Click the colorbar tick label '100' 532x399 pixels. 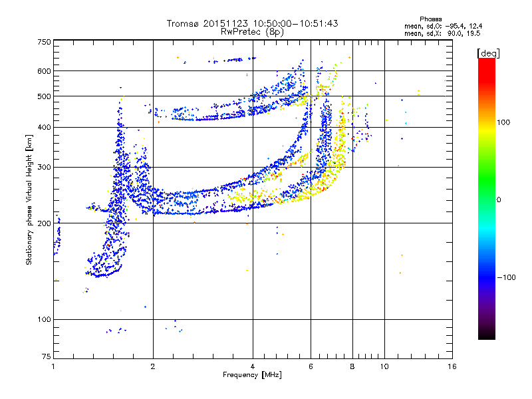pos(503,122)
